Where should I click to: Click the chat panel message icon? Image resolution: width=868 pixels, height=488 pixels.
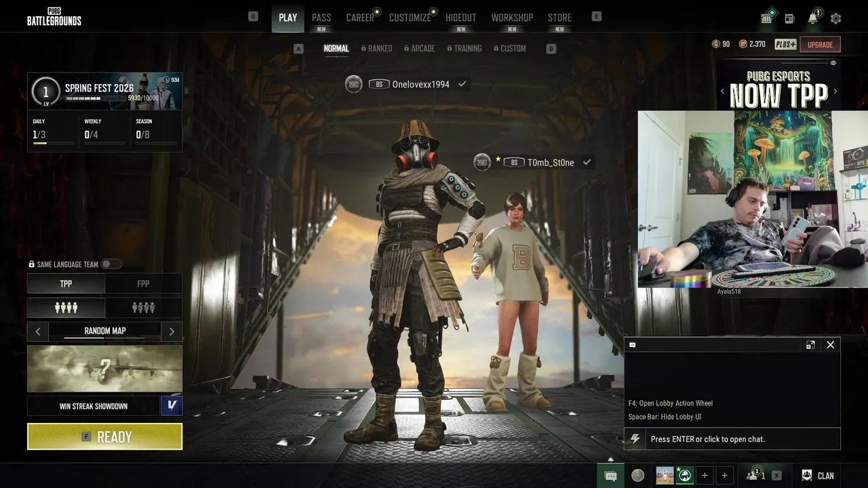coord(632,345)
